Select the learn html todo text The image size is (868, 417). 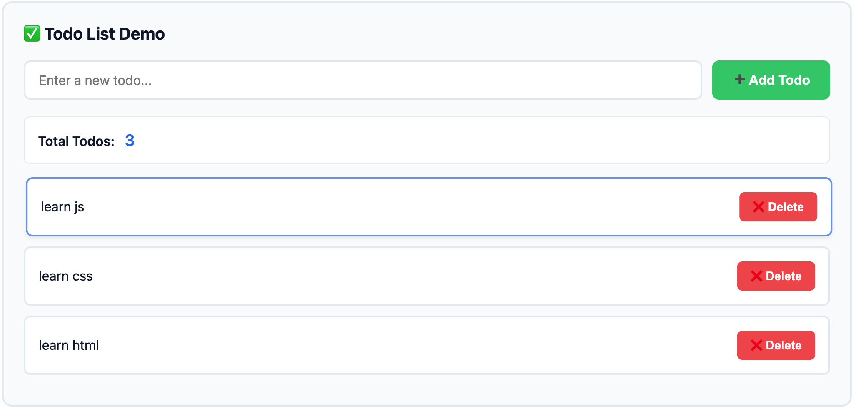[x=69, y=345]
